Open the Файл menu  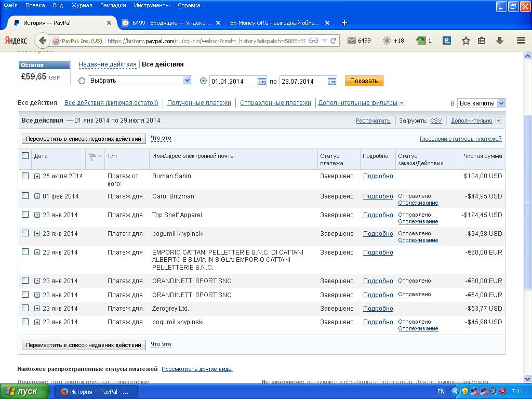(x=10, y=5)
